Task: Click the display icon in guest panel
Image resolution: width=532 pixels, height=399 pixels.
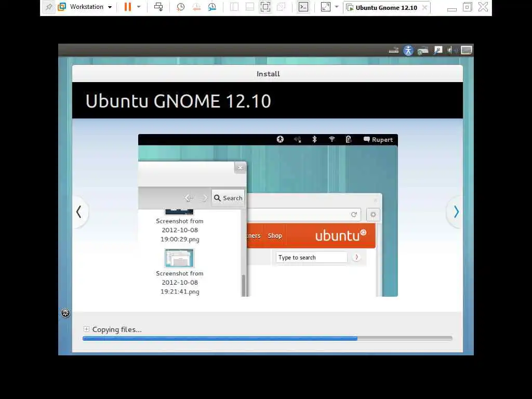Action: 467,50
